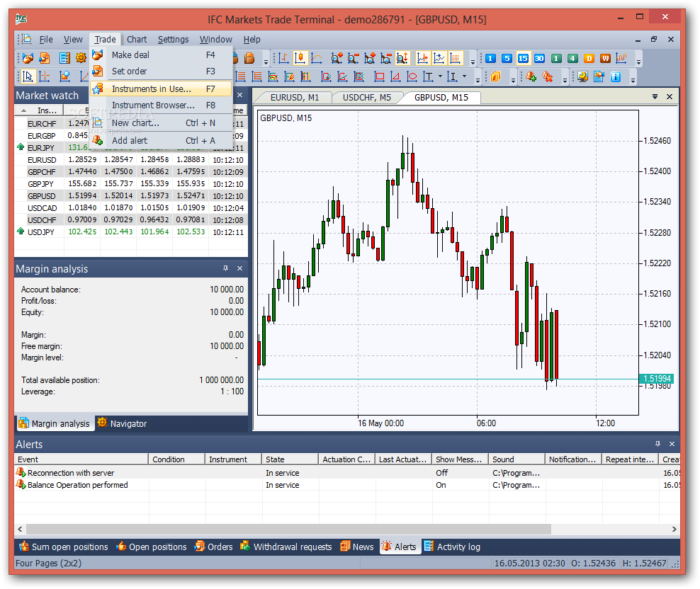This screenshot has width=700, height=589.
Task: Select the 5 minute timeframe button
Action: coord(507,59)
